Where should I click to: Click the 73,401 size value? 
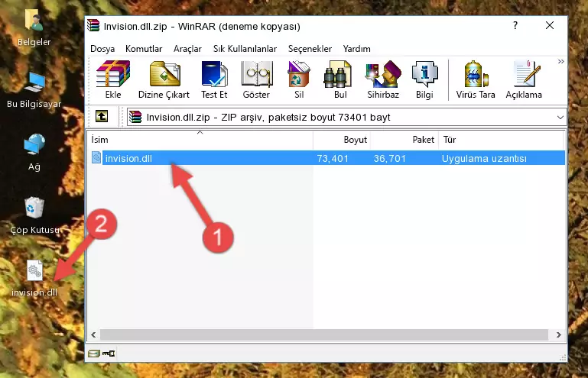pos(333,159)
